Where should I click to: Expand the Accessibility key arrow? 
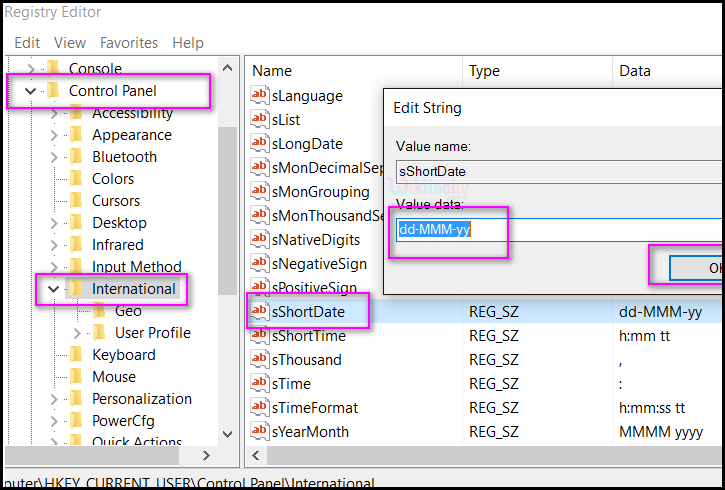(x=54, y=113)
